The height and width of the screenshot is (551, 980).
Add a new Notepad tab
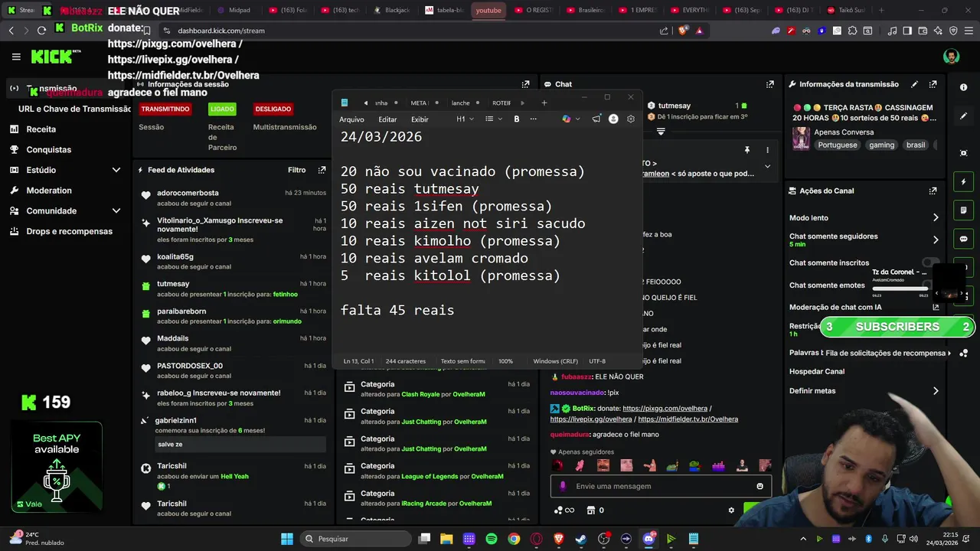point(544,103)
